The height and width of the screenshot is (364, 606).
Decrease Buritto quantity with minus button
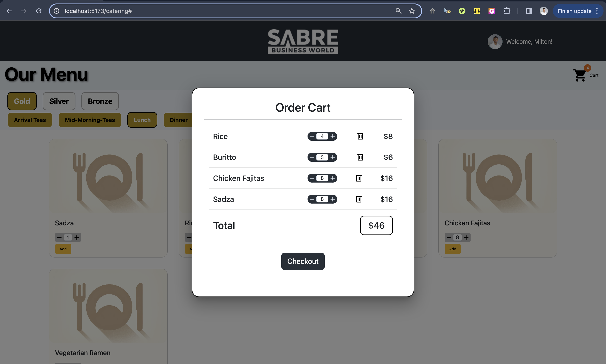coord(312,157)
